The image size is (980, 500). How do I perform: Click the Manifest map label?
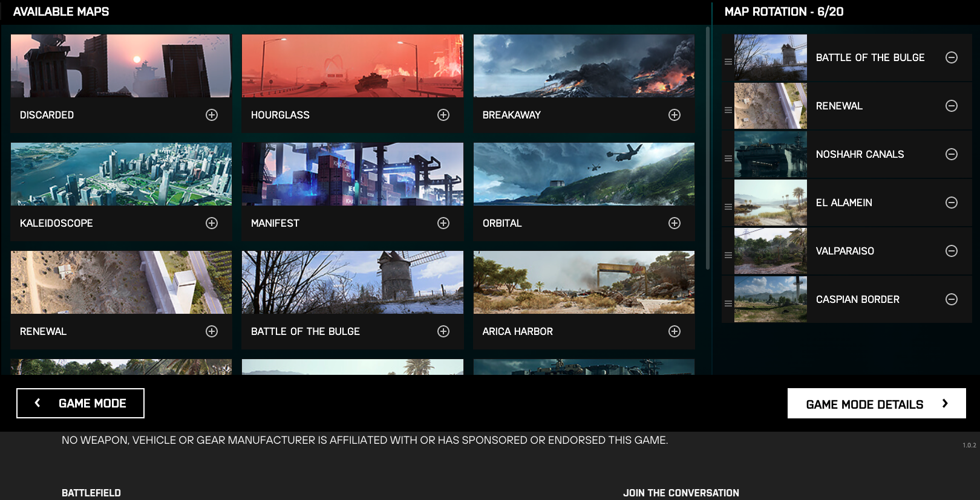coord(275,223)
